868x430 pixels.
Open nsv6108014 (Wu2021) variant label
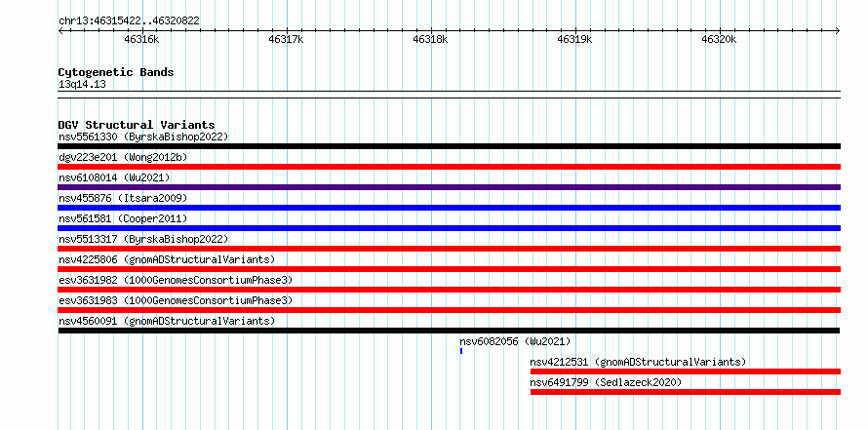coord(114,177)
